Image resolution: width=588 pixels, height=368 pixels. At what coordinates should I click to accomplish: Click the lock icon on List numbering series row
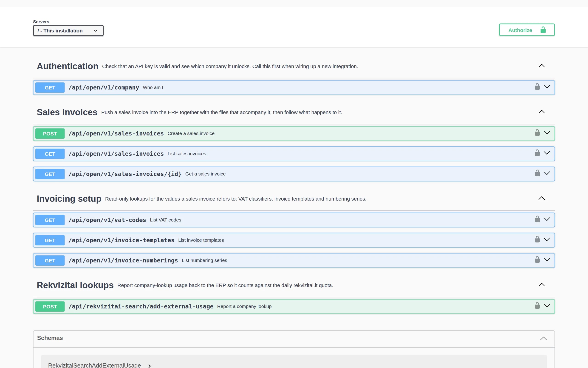(537, 259)
